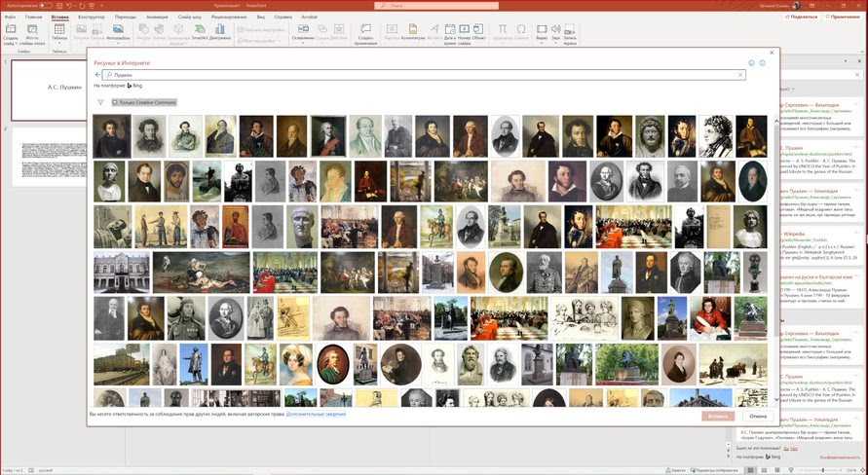Click the SmartArt icon in the ribbon

(199, 30)
